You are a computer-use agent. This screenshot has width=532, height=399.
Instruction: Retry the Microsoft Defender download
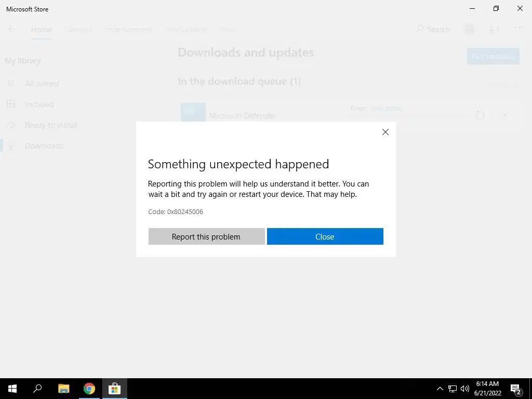(x=480, y=115)
